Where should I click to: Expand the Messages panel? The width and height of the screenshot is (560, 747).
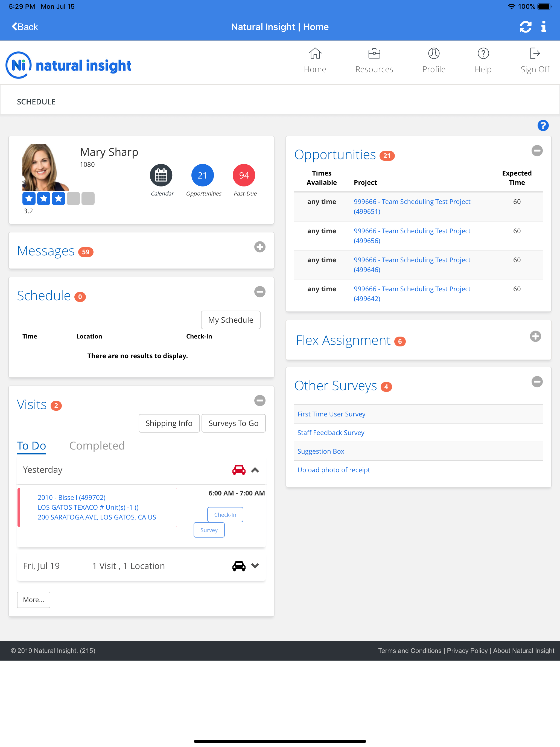click(260, 247)
